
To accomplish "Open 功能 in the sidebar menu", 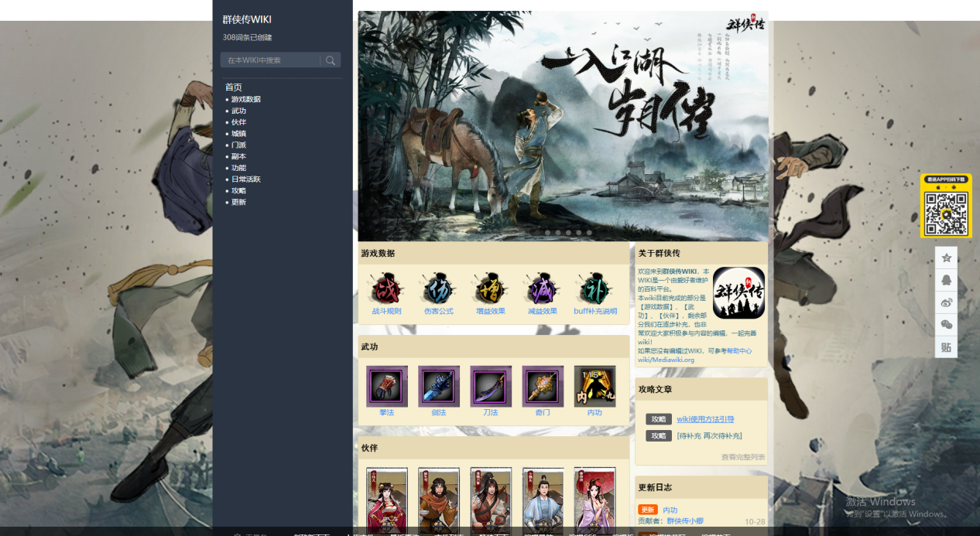I will click(238, 168).
